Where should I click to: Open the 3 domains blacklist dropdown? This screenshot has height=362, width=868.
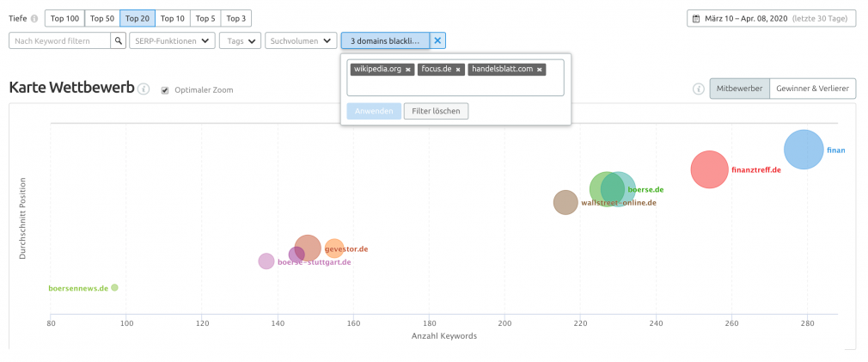point(385,41)
